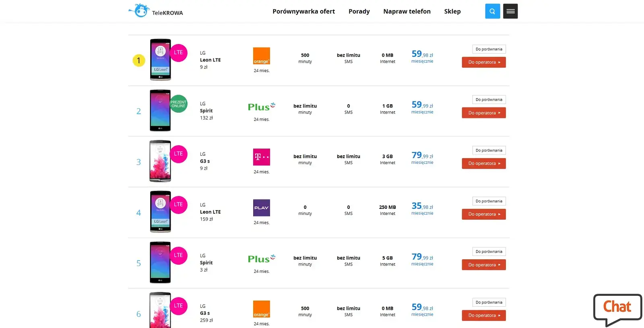Select the T-Mobile logo in row 3

pos(261,157)
